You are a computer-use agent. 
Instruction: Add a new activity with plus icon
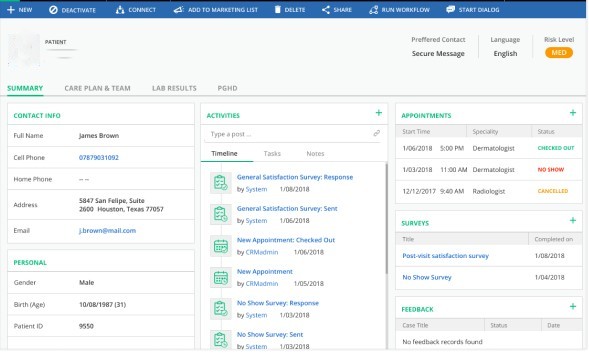(x=379, y=113)
